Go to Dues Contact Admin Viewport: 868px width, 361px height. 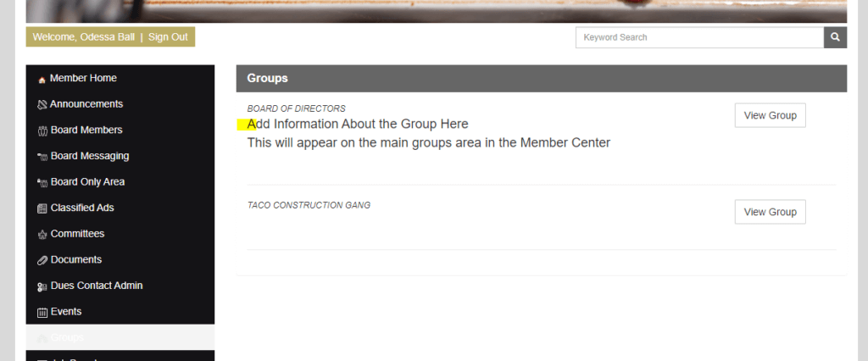(96, 286)
